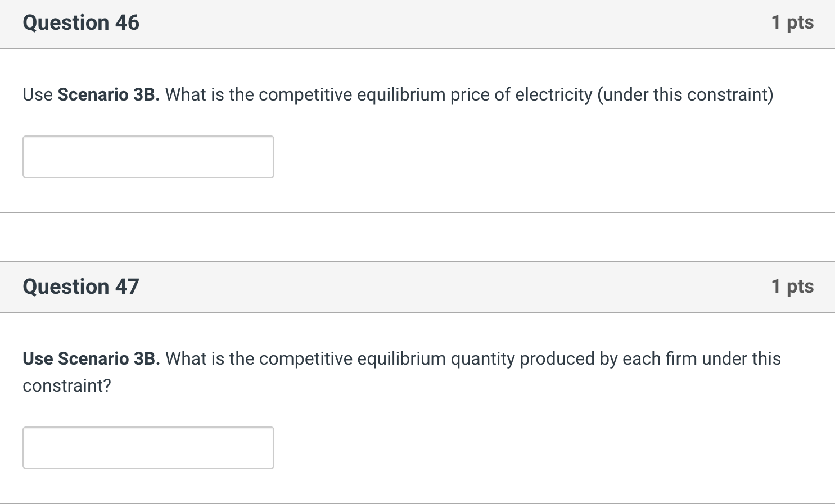Place cursor in the empty answer box under Question 46
Screen dimensions: 835x504
148,157
